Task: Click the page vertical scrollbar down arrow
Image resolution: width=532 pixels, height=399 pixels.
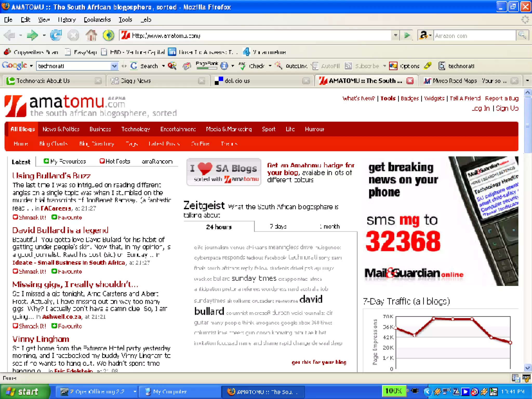Action: tap(527, 368)
